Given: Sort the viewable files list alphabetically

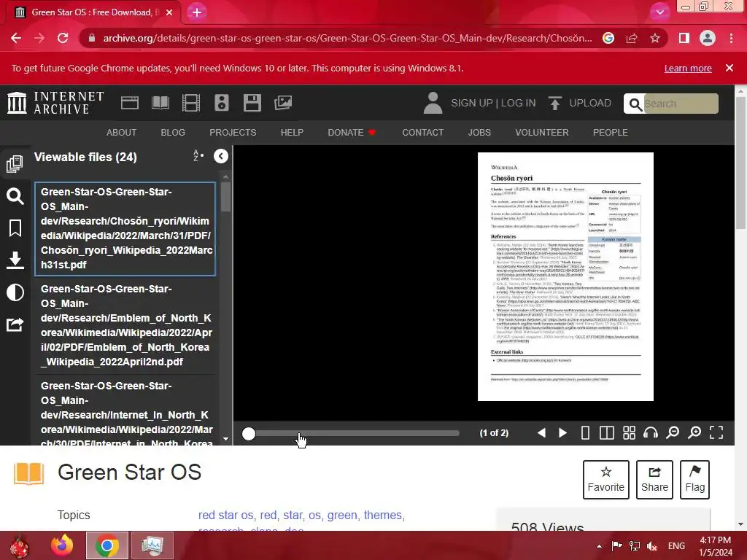Looking at the screenshot, I should 198,156.
